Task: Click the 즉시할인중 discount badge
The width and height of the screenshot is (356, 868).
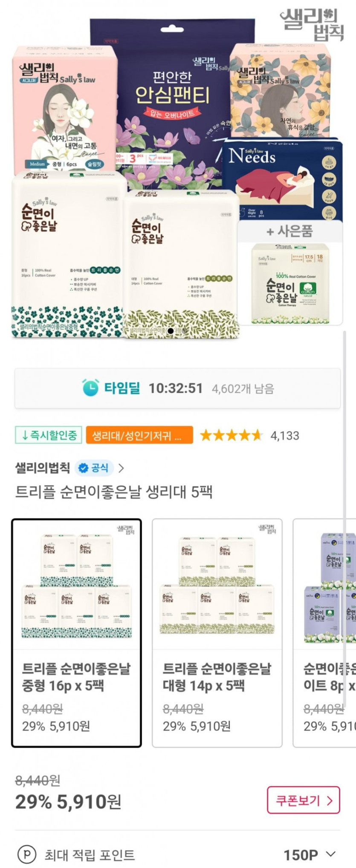Action: 49,435
